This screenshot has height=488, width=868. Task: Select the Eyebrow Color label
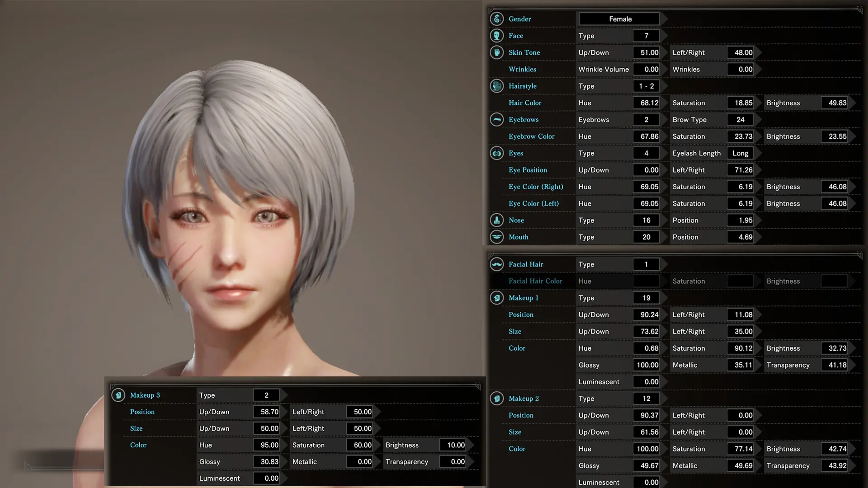point(531,136)
